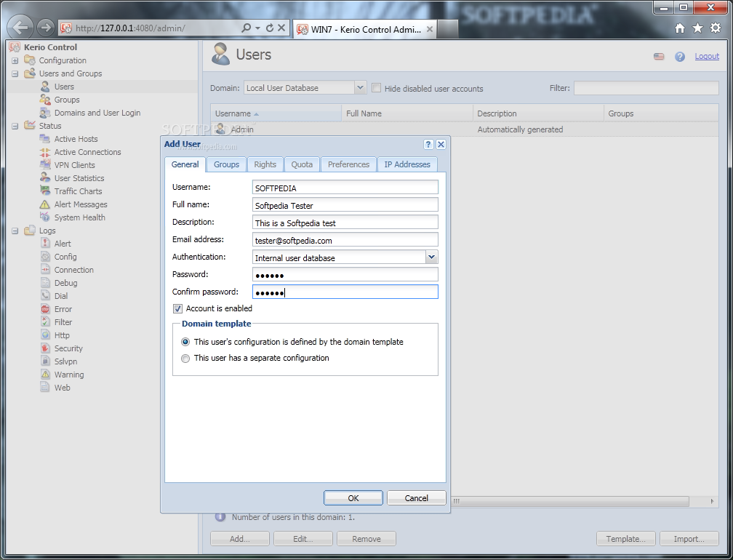Image resolution: width=733 pixels, height=560 pixels.
Task: Open the Authentication dropdown arrow
Action: click(431, 257)
